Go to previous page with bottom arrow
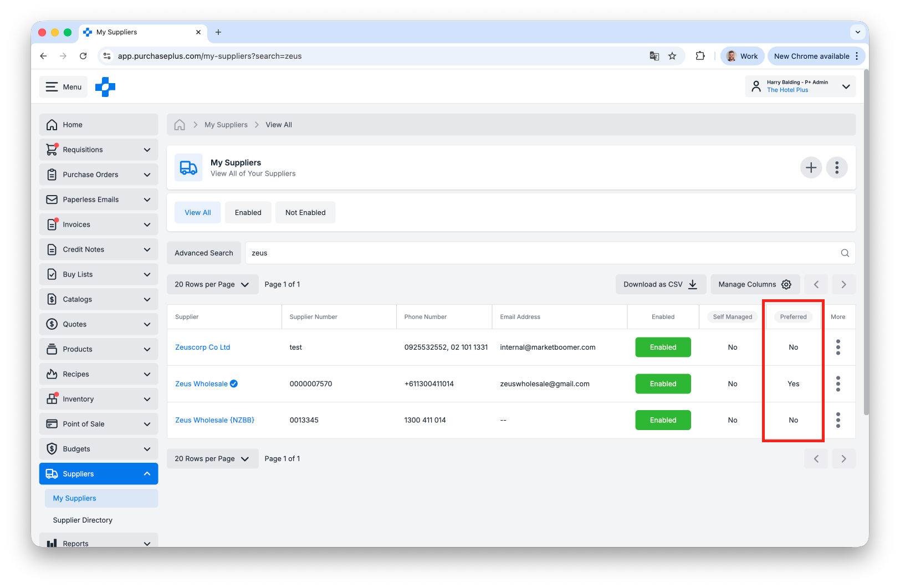Viewport: 900px width, 588px height. click(x=816, y=459)
